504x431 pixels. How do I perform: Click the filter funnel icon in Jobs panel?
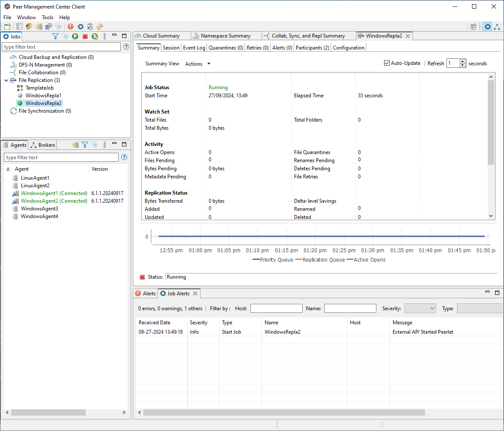click(55, 37)
